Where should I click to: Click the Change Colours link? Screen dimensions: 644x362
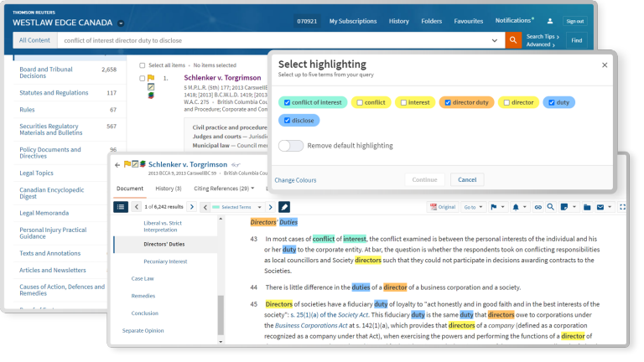295,180
